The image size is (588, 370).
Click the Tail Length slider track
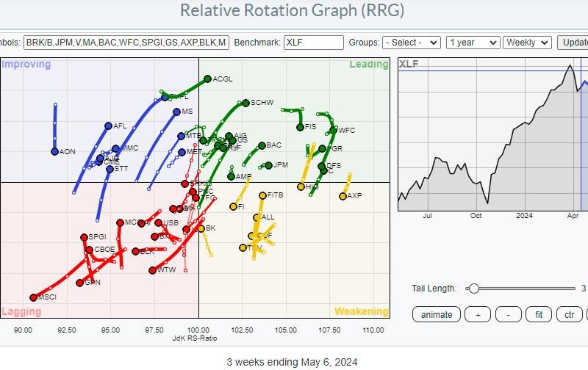[520, 289]
